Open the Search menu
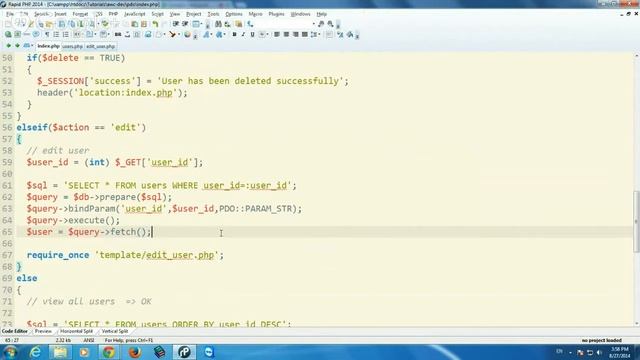 (41, 14)
